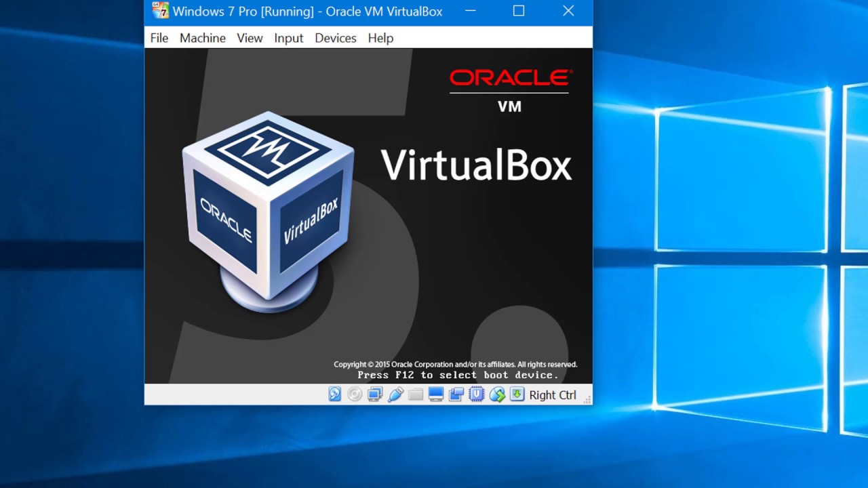Click the window resize grip in status bar
The height and width of the screenshot is (488, 868).
click(587, 400)
